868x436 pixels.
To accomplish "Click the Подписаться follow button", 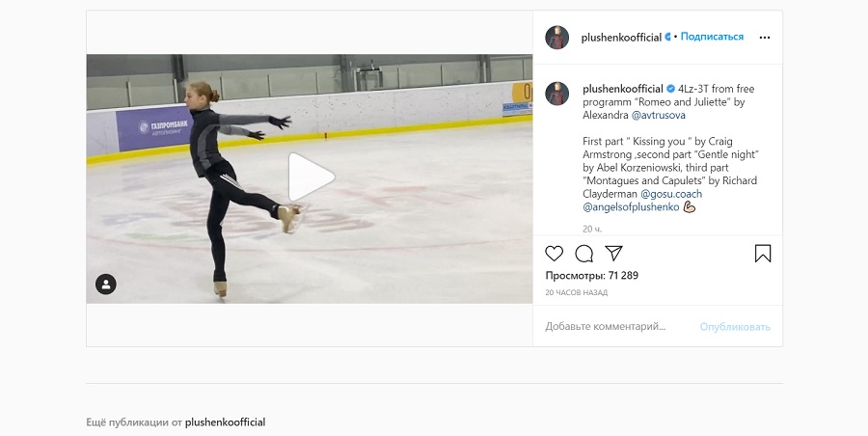I will [712, 37].
